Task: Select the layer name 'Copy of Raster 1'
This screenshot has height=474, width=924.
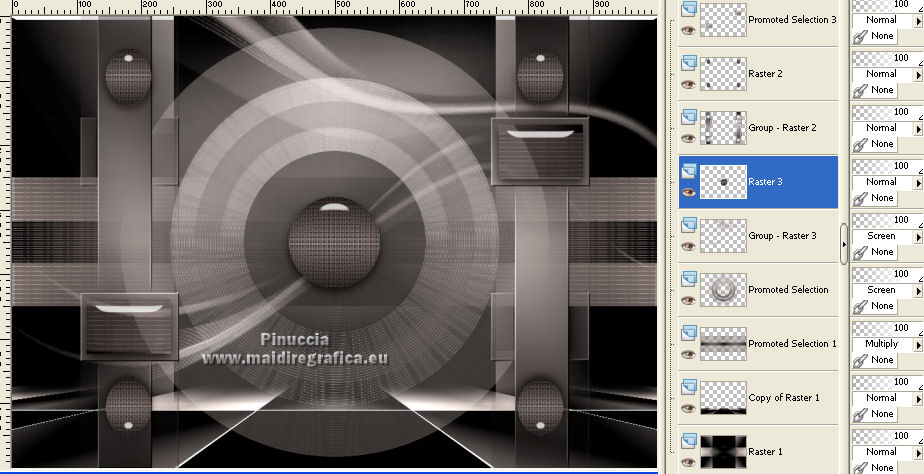Action: pos(784,398)
